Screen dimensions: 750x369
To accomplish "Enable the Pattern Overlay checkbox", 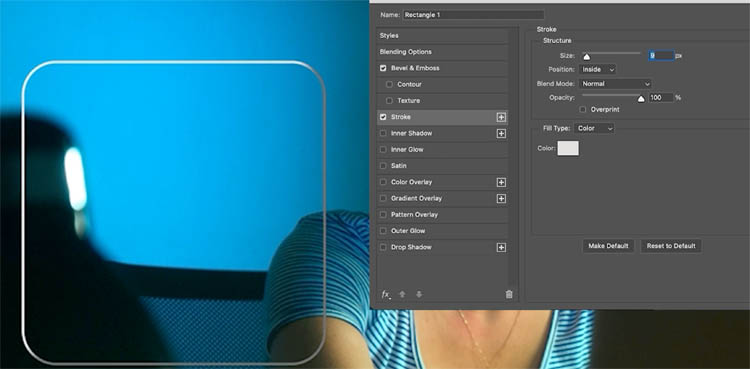I will click(x=383, y=215).
